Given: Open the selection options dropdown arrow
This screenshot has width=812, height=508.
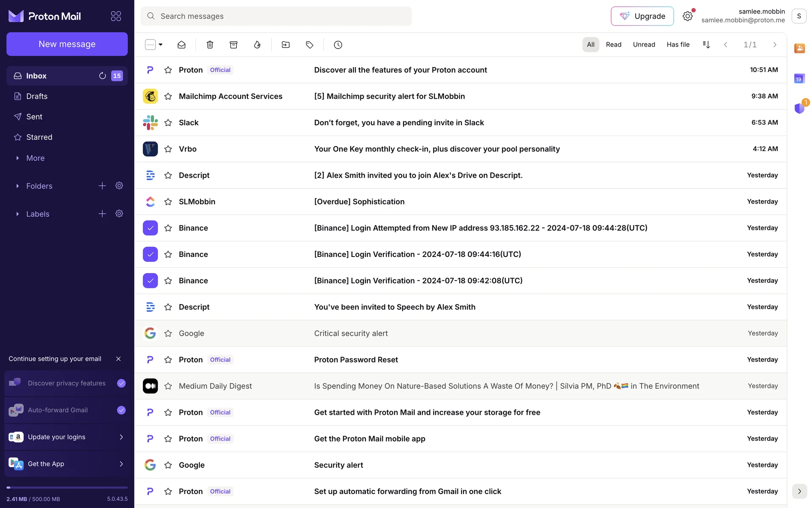Looking at the screenshot, I should tap(161, 44).
